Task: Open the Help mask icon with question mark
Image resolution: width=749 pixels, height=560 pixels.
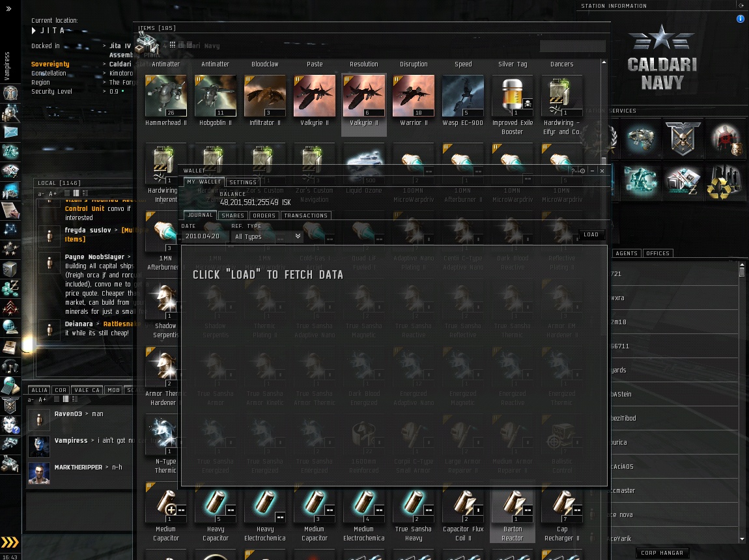Action: pos(10,425)
